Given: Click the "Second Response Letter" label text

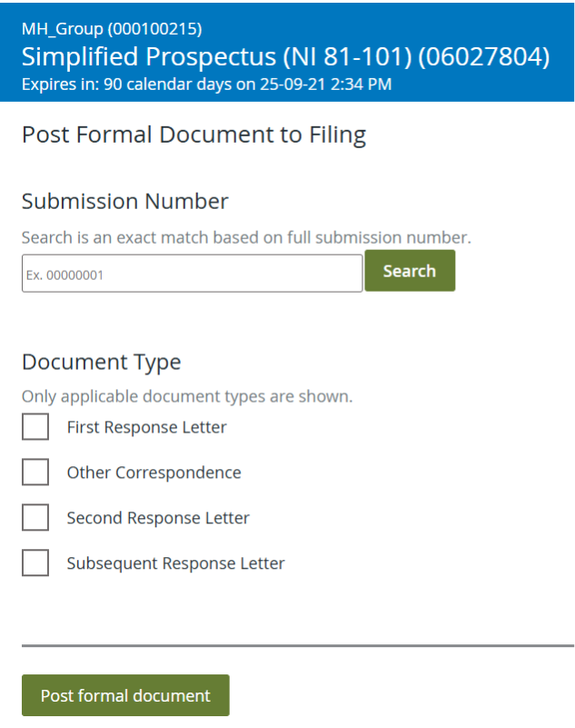Looking at the screenshot, I should [158, 518].
